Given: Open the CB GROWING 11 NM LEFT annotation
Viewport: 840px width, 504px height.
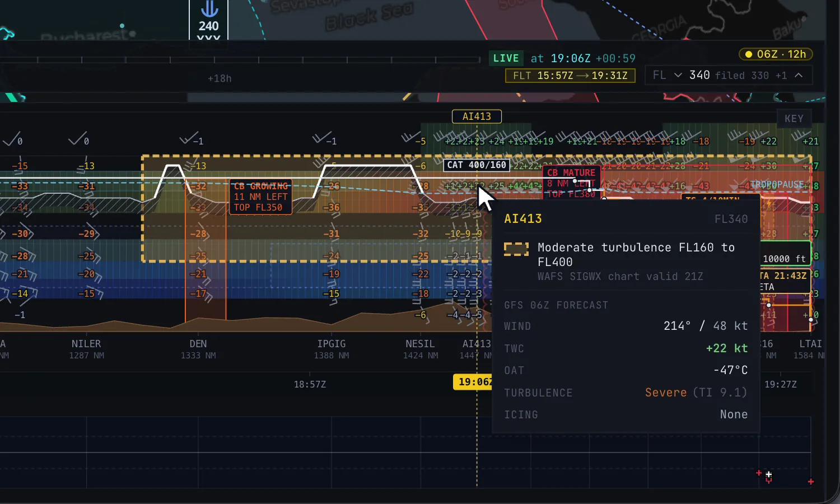Looking at the screenshot, I should 260,197.
